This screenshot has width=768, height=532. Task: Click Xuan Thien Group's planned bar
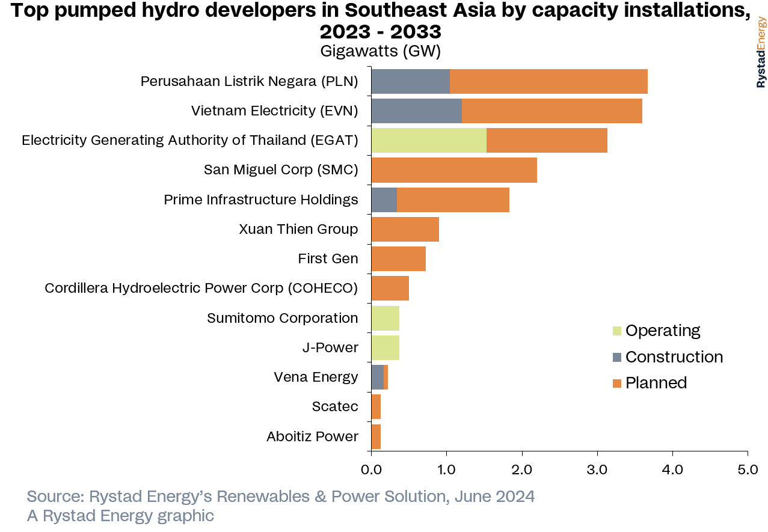pyautogui.click(x=405, y=229)
